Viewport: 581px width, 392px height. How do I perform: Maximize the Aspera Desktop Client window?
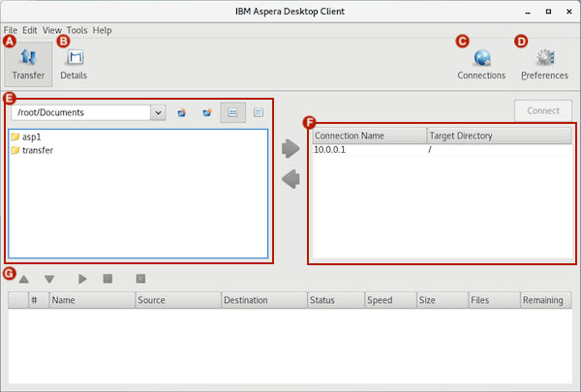[x=548, y=12]
